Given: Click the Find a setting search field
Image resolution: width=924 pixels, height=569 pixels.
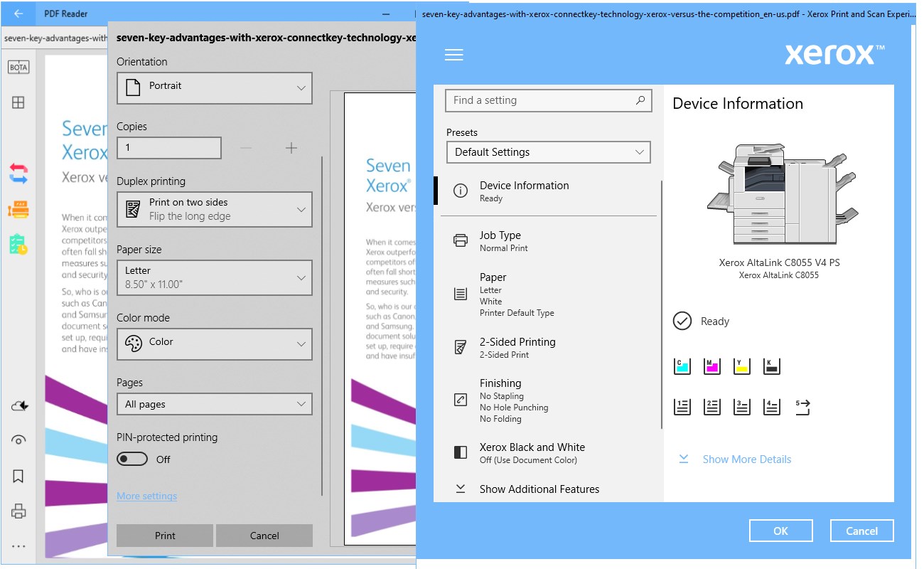Looking at the screenshot, I should tap(548, 100).
